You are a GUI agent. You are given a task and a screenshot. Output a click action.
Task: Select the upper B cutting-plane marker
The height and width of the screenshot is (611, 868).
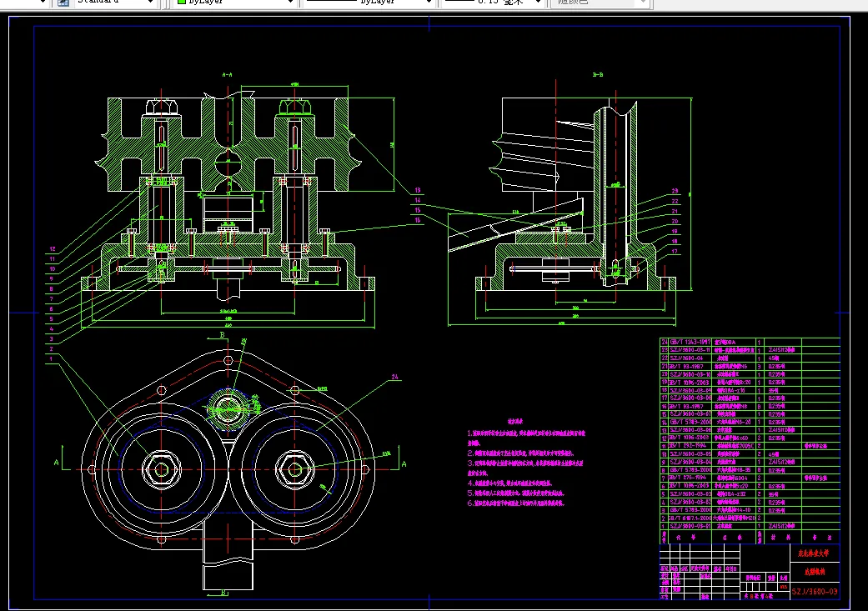(x=223, y=335)
